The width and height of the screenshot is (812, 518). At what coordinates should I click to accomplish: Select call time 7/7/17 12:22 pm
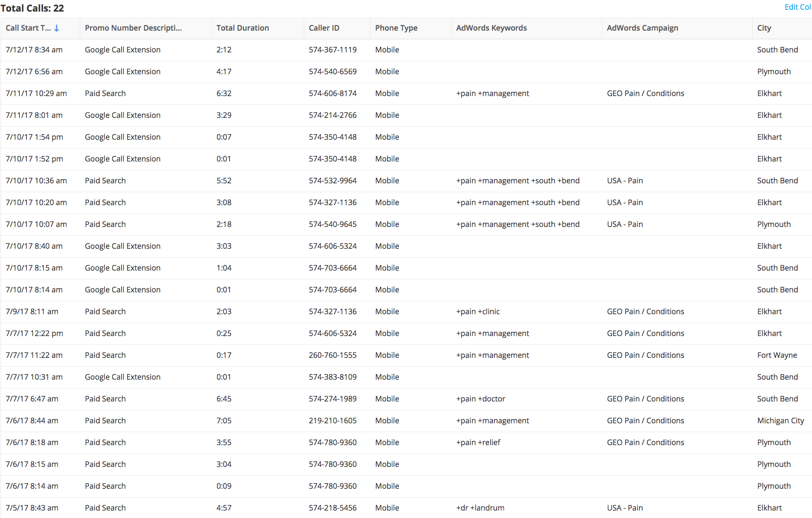[34, 333]
